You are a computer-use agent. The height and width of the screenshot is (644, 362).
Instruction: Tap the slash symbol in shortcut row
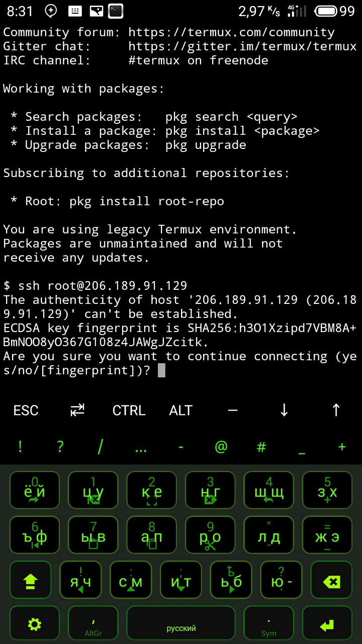tap(101, 447)
